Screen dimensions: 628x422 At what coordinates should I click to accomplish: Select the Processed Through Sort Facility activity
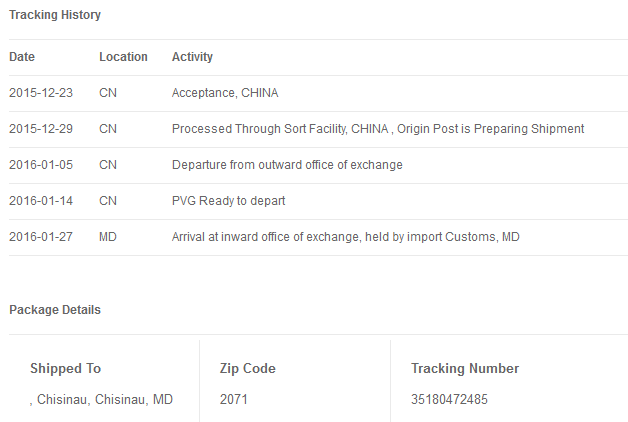click(378, 129)
